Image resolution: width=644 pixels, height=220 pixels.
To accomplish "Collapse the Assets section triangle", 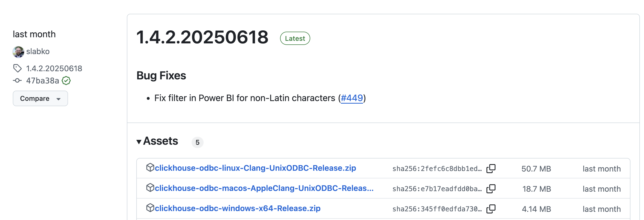I will [x=139, y=142].
